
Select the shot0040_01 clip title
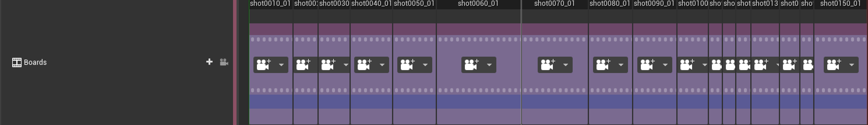pyautogui.click(x=371, y=4)
